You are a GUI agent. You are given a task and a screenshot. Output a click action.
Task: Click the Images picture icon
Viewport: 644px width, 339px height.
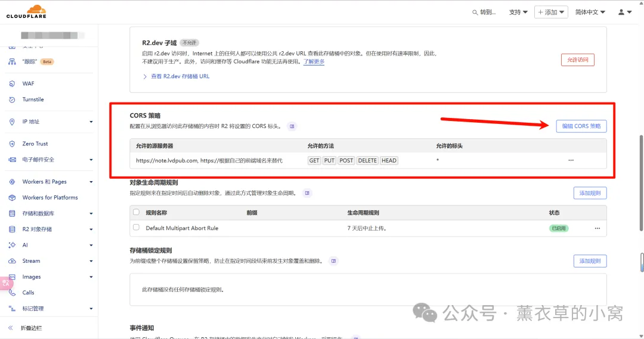pos(12,277)
